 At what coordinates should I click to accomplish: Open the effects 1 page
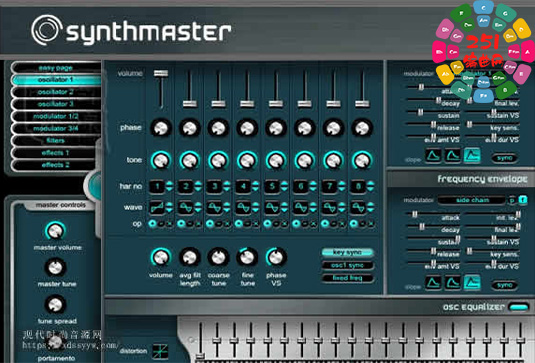coord(56,153)
